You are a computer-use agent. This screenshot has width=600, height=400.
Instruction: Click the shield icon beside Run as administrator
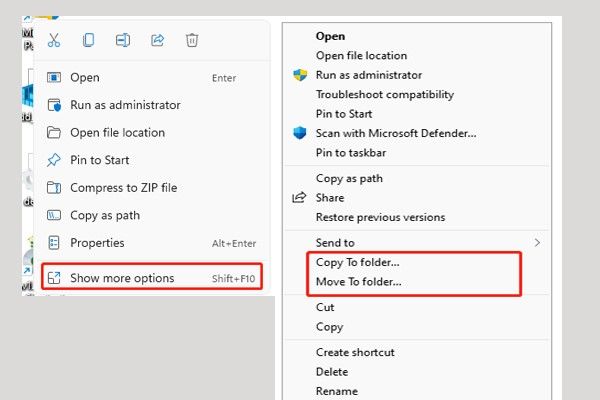pyautogui.click(x=300, y=75)
